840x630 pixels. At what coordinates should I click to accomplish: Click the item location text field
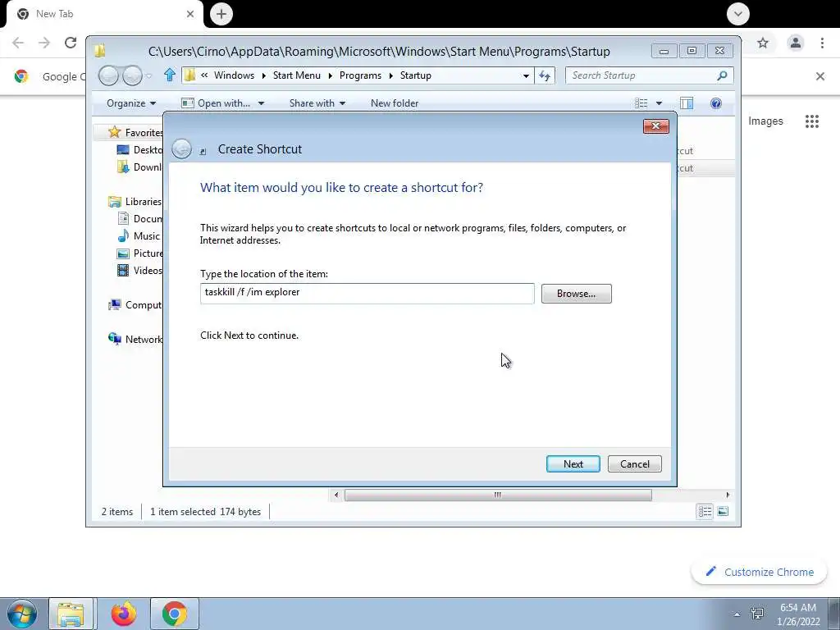coord(367,293)
